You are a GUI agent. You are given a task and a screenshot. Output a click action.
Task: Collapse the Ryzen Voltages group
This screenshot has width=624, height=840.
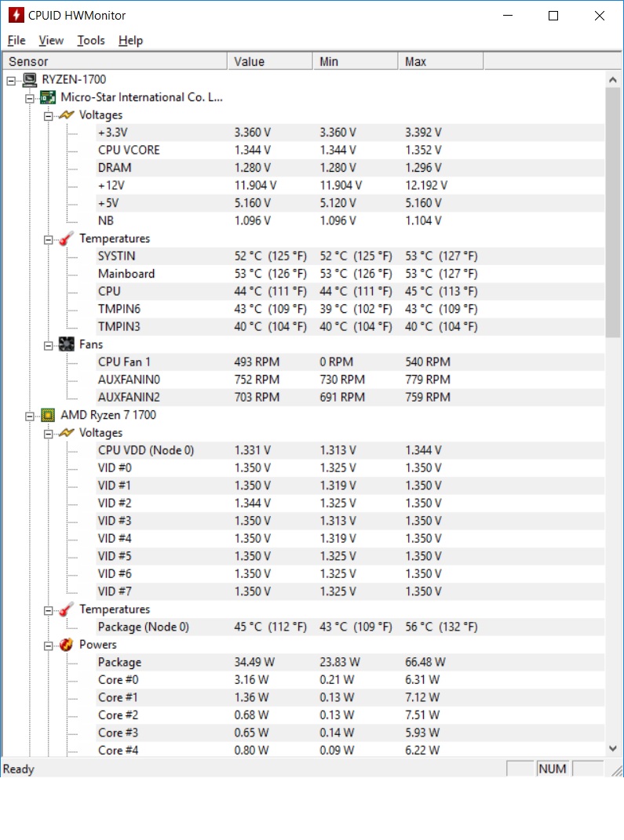coord(48,434)
